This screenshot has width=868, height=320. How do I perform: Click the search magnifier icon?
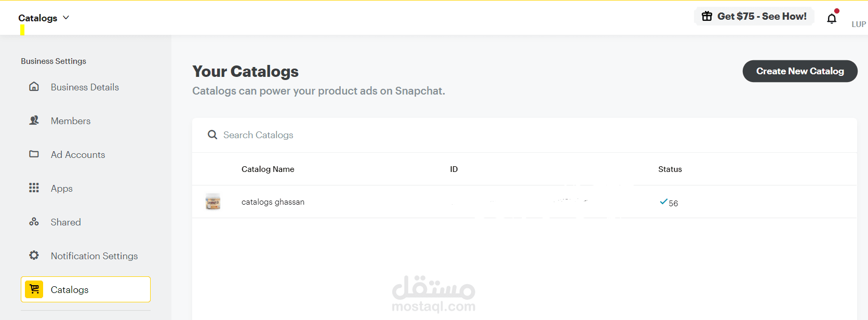pyautogui.click(x=212, y=135)
